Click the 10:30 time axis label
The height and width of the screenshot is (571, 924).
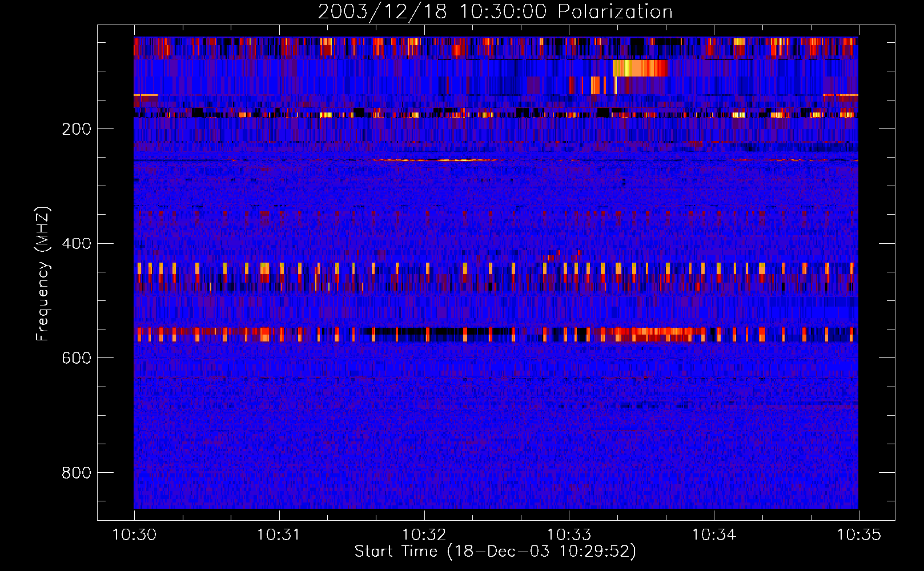point(135,535)
